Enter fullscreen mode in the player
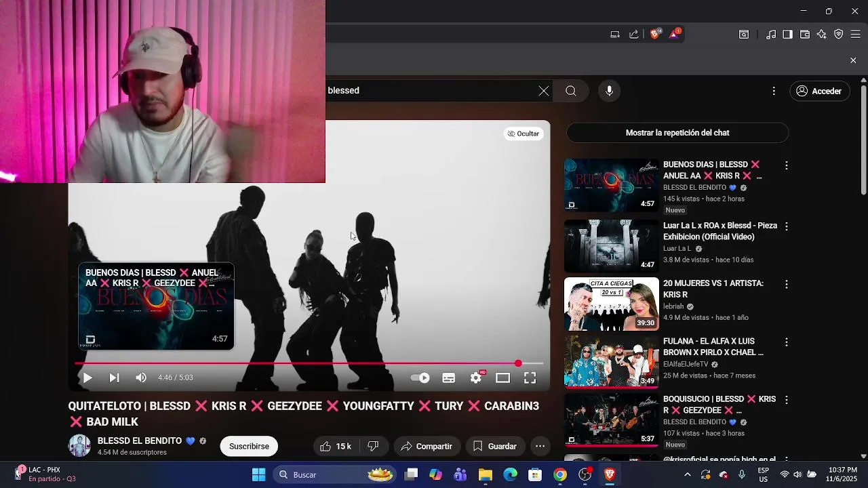This screenshot has height=488, width=868. 530,378
